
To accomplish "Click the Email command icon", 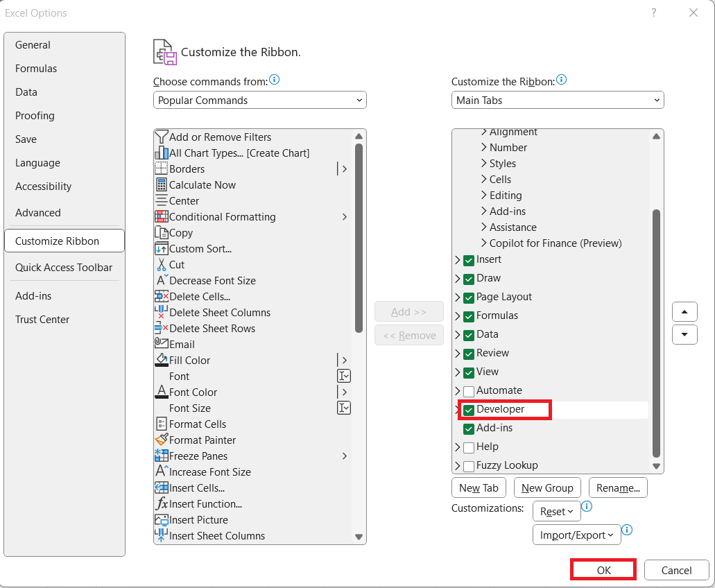I will 162,343.
